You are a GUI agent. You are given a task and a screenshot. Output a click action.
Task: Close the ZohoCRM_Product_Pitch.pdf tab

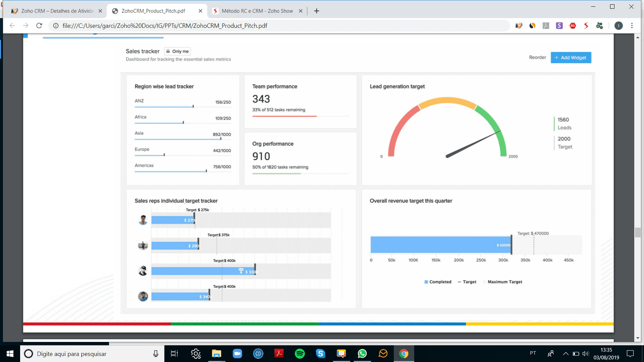[x=200, y=11]
